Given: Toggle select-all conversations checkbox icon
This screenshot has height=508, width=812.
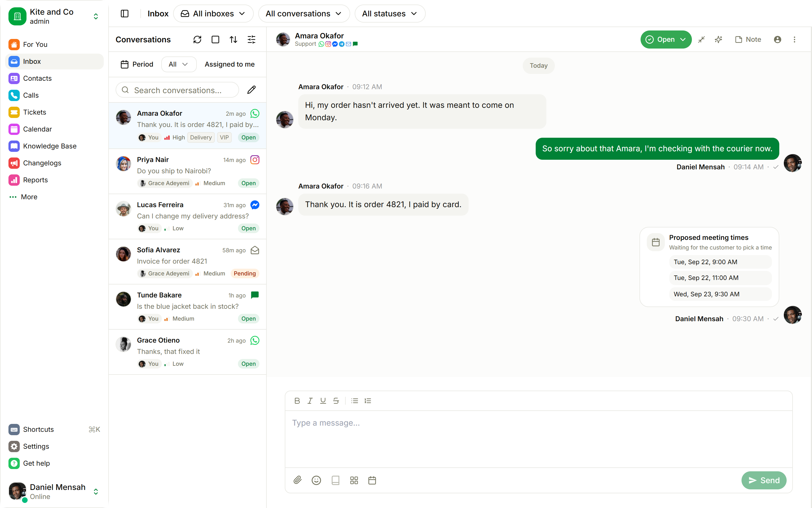Looking at the screenshot, I should tap(215, 40).
